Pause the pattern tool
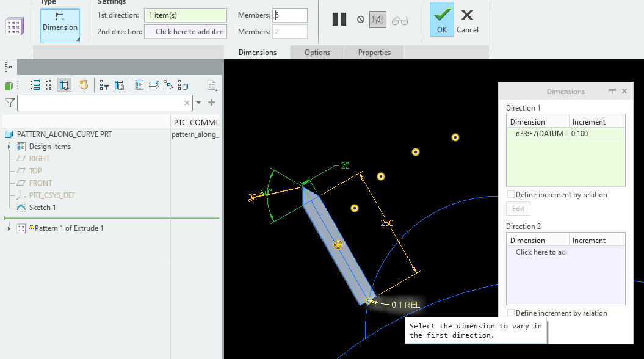Screen dimensions: 644x359 pyautogui.click(x=339, y=19)
